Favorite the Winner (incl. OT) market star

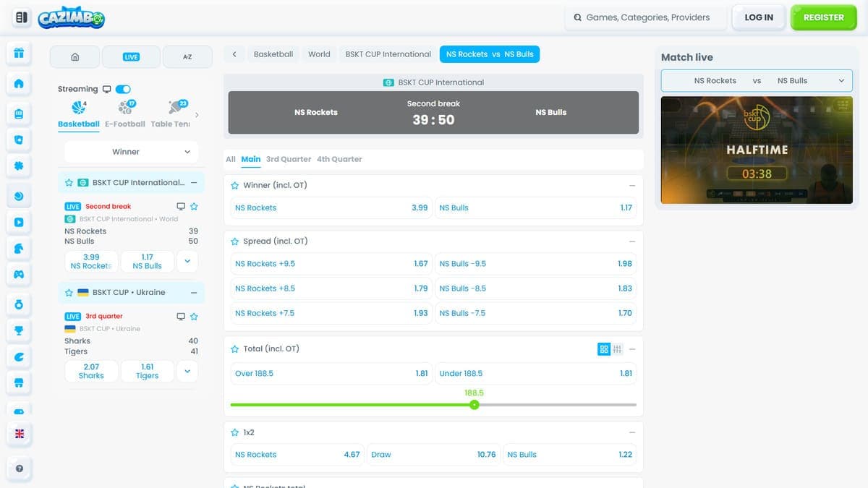[234, 186]
